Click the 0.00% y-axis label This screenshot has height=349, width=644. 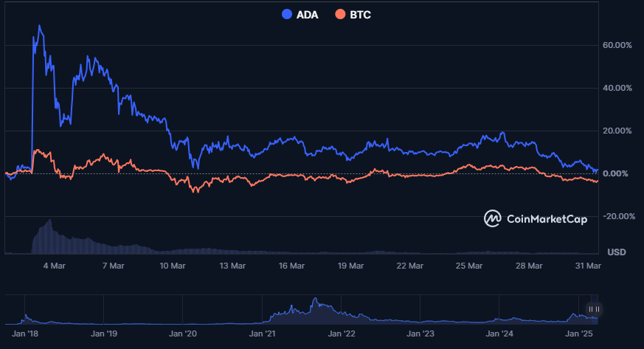615,173
